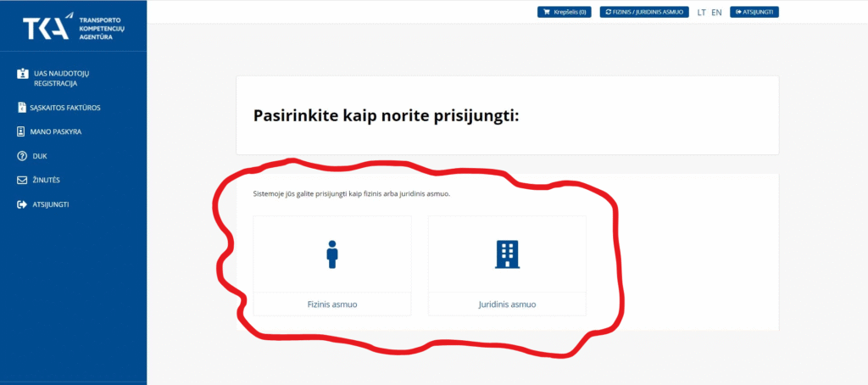Viewport: 868px width, 385px height.
Task: Click the invoice icon next to Sąskaitos faktūros
Action: pos(22,108)
